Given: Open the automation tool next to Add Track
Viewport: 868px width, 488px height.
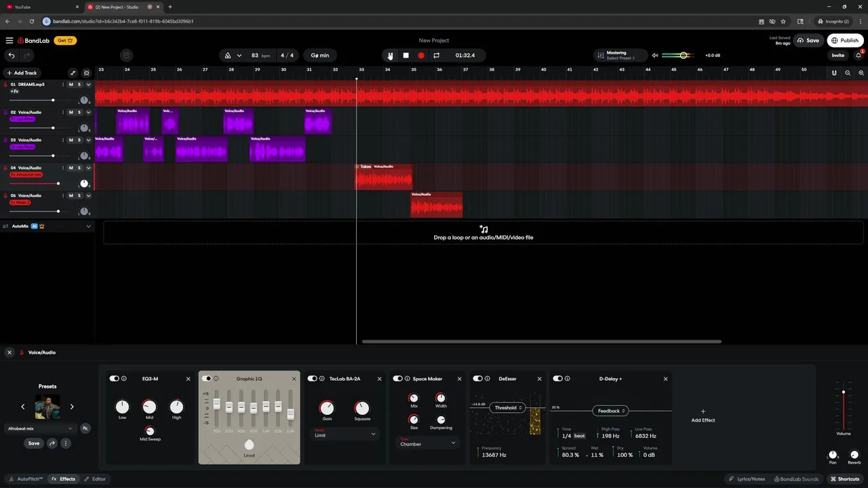Looking at the screenshot, I should 73,73.
